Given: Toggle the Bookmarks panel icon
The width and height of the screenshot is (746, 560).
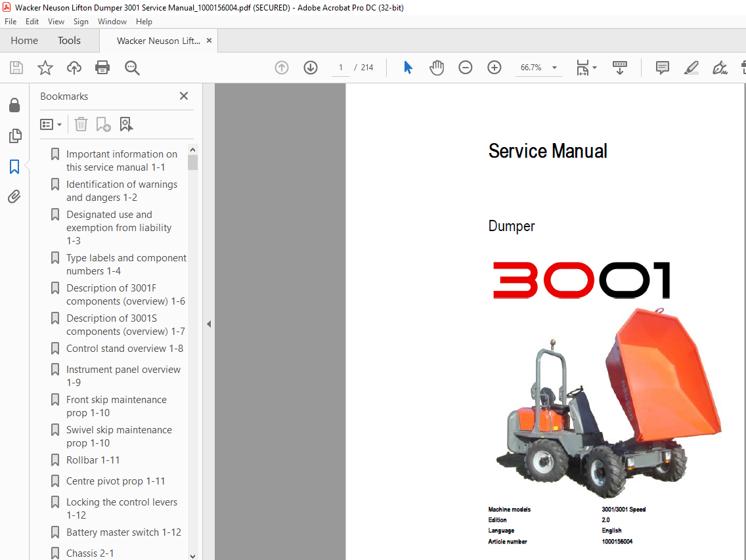Looking at the screenshot, I should [x=14, y=167].
